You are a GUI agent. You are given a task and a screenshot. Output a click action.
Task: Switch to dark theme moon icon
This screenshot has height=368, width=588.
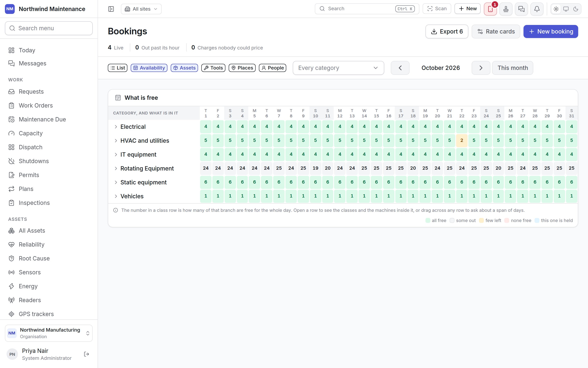pyautogui.click(x=576, y=9)
